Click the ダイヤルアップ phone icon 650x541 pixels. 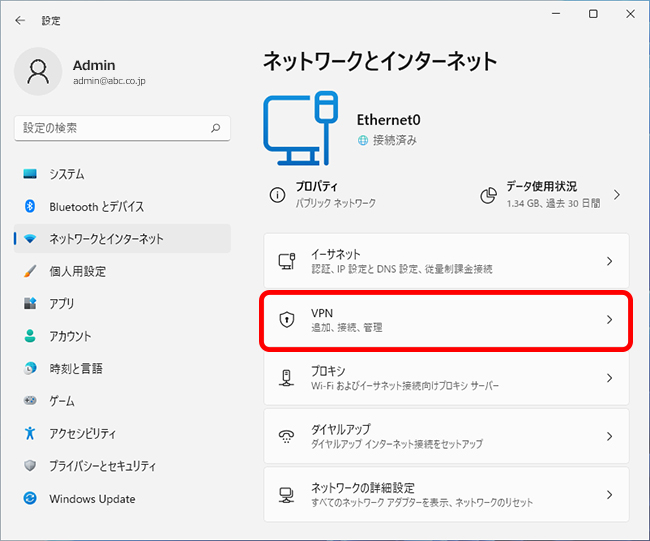(286, 436)
